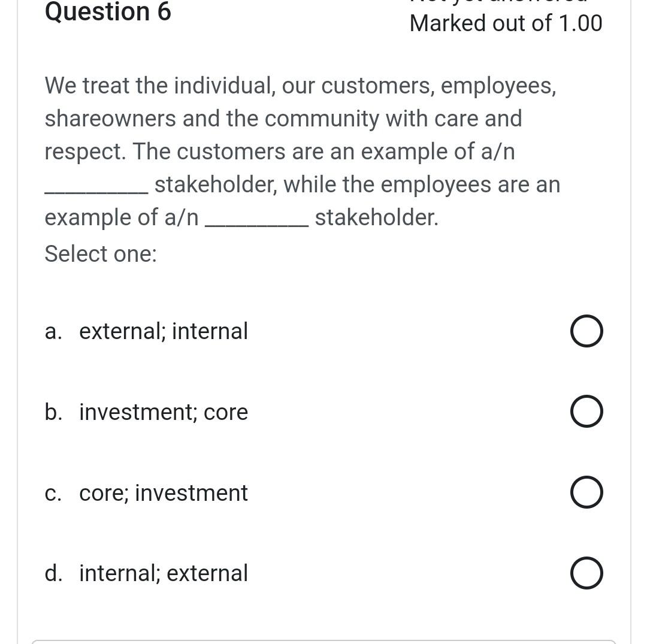Click the partially visible element at bottom
This screenshot has height=644, width=647.
323,641
